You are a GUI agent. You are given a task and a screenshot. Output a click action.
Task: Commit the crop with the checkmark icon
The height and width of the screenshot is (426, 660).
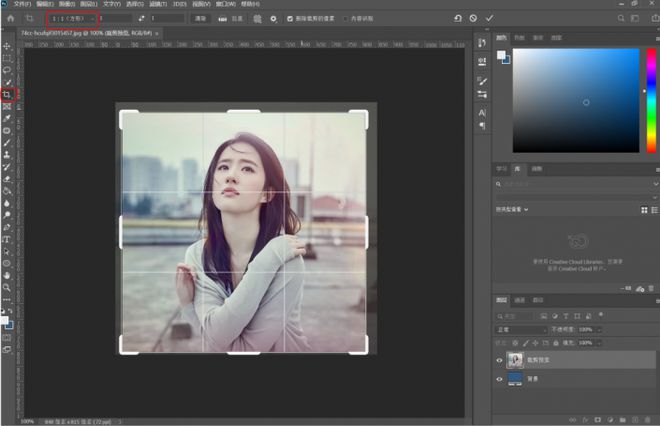pos(489,18)
